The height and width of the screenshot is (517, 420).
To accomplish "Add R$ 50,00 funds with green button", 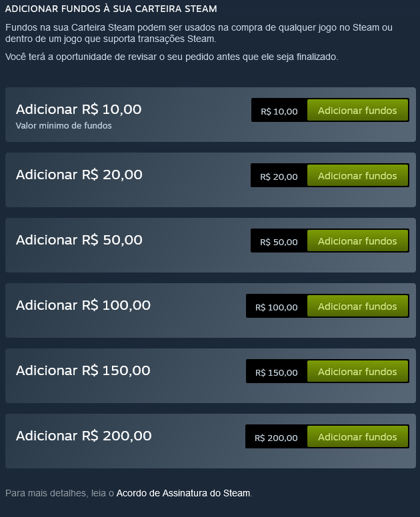I will tap(357, 241).
